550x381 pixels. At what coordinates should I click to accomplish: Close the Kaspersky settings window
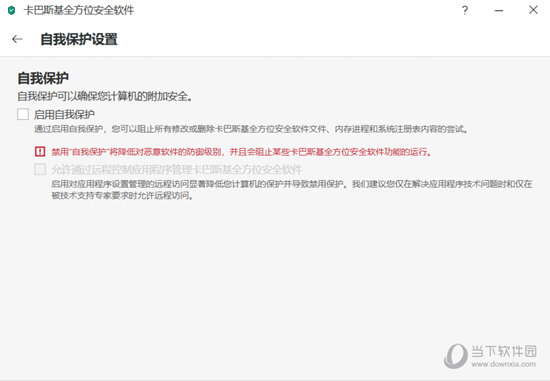pos(533,10)
